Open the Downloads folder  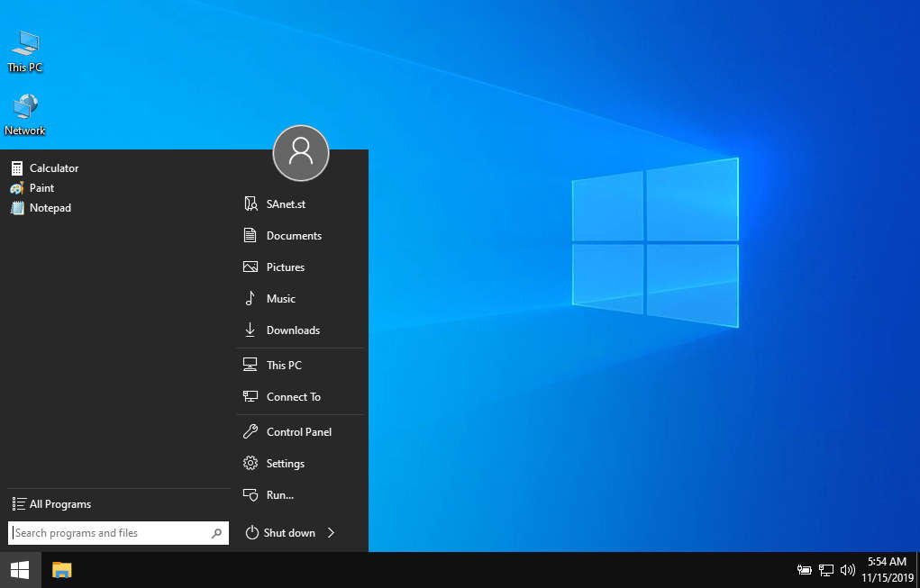coord(291,330)
